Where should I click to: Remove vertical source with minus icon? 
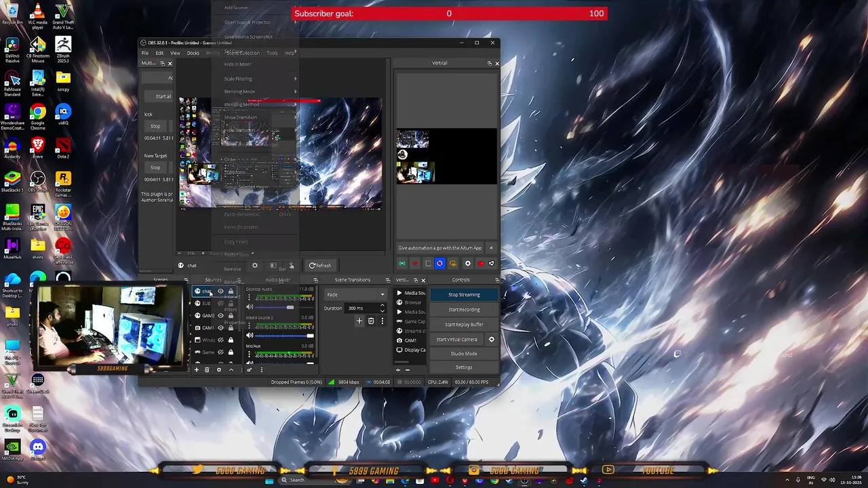pos(407,370)
